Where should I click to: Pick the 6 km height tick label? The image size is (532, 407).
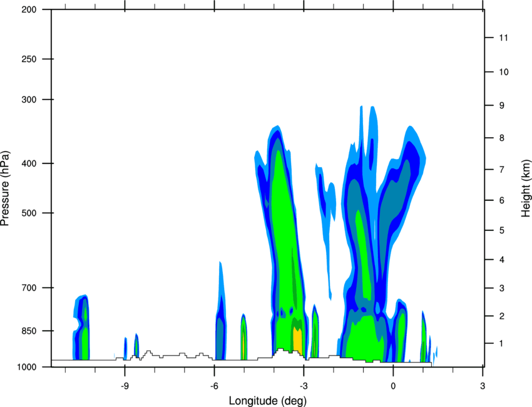[x=501, y=200]
